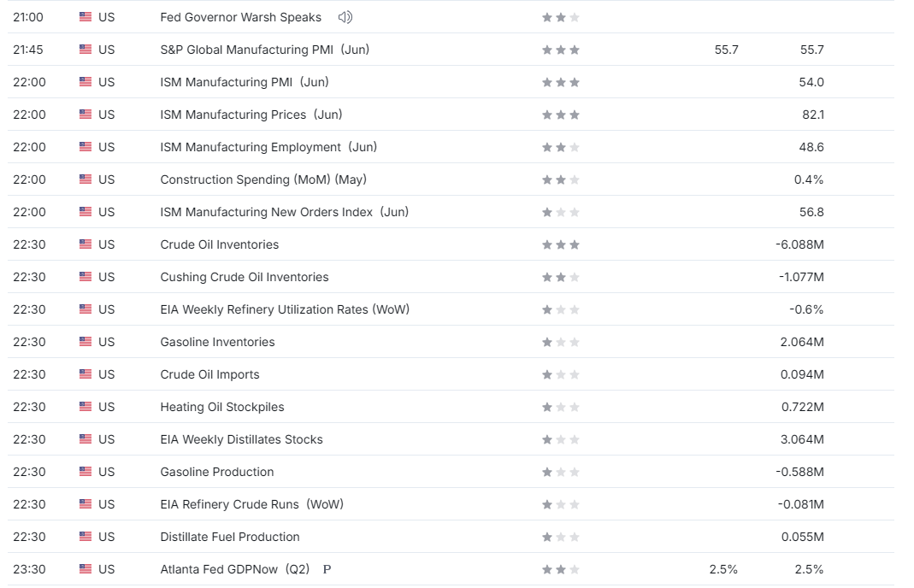Open ISM Manufacturing New Orders Index event
The height and width of the screenshot is (588, 914).
tap(285, 212)
